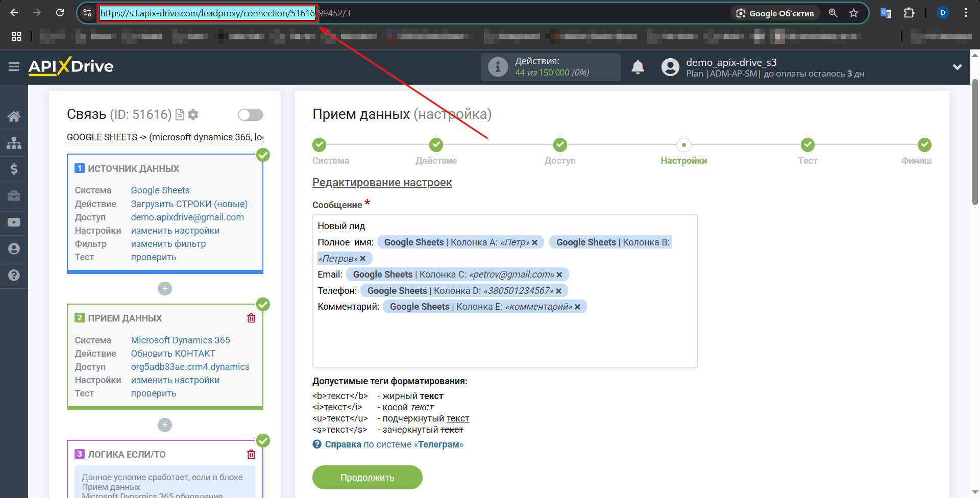Delete the ПРИЕМ ДАННЫХ block
Image resolution: width=980 pixels, height=498 pixels.
tap(251, 318)
